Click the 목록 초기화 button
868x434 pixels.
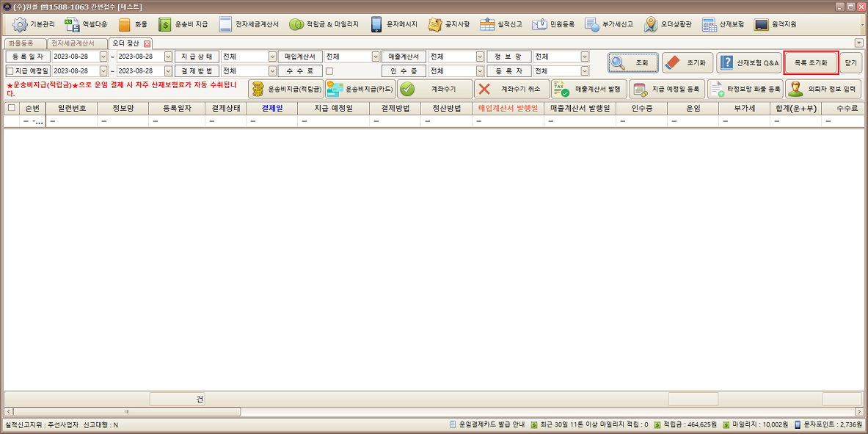tap(810, 63)
